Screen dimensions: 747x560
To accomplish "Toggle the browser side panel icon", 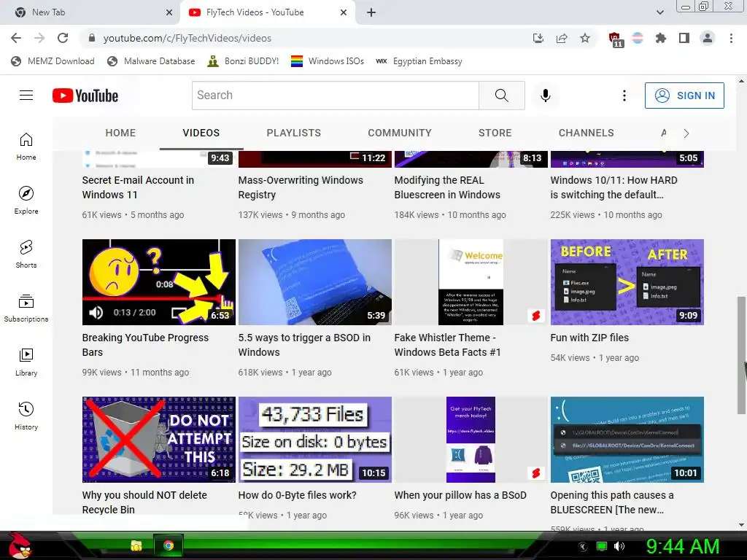I will [684, 38].
